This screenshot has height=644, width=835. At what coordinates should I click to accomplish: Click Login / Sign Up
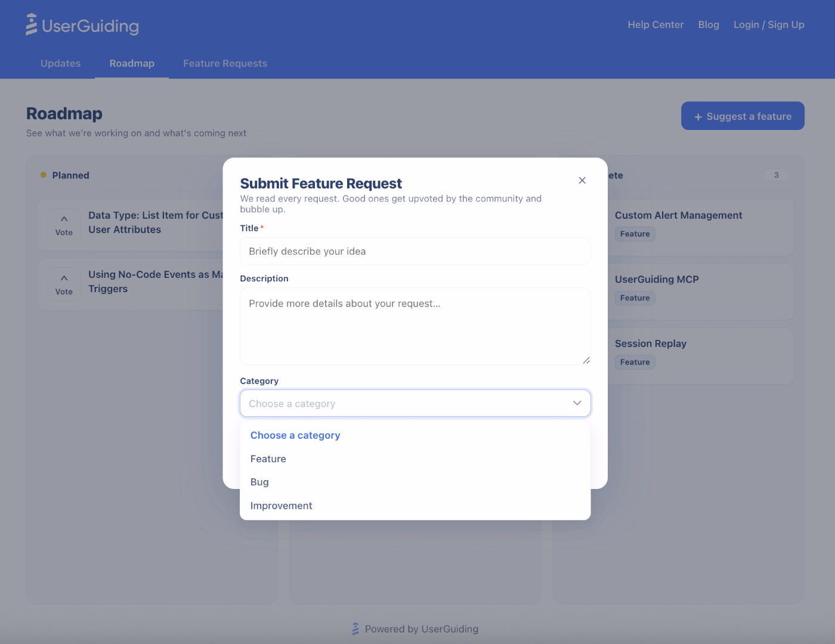point(769,24)
